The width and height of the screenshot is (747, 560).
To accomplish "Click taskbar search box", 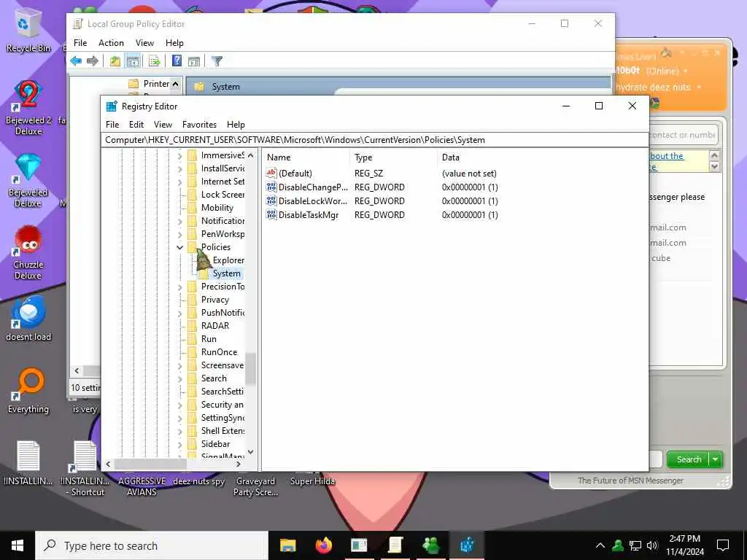I will 152,545.
